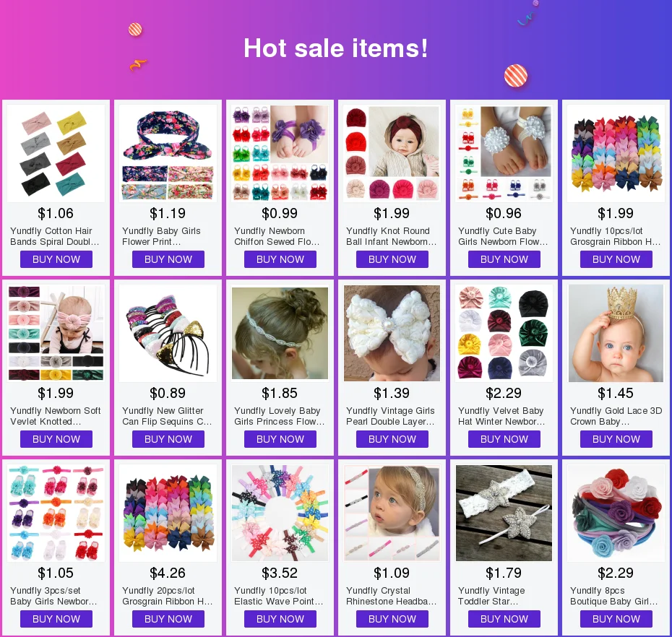Image resolution: width=672 pixels, height=637 pixels.
Task: Open the Cute Baby Girls Newborn Flower link
Action: (x=504, y=236)
